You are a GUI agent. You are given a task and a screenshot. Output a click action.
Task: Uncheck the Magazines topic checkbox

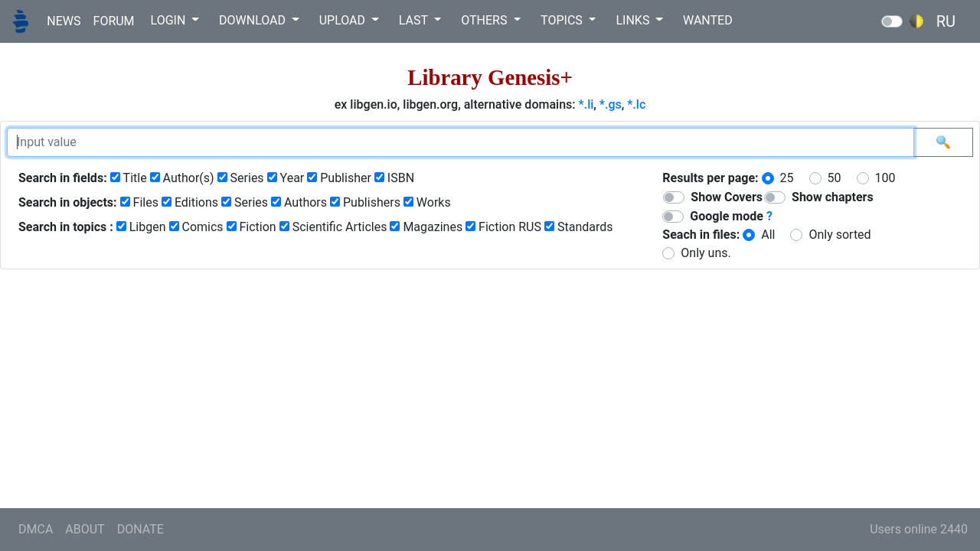pos(394,227)
